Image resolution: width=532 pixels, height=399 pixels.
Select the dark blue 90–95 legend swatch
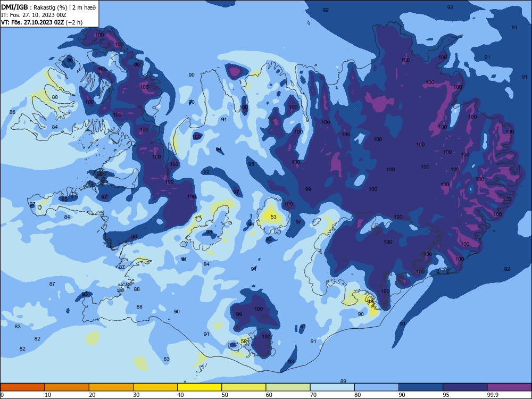[x=421, y=387]
